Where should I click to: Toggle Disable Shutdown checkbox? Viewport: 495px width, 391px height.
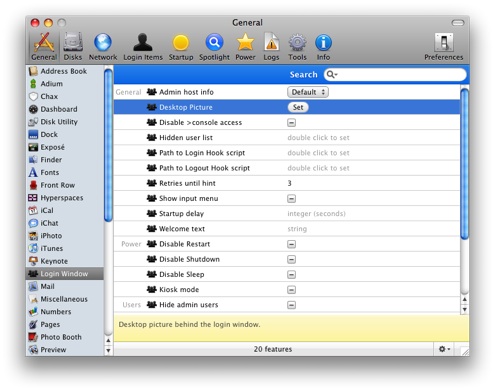point(291,259)
